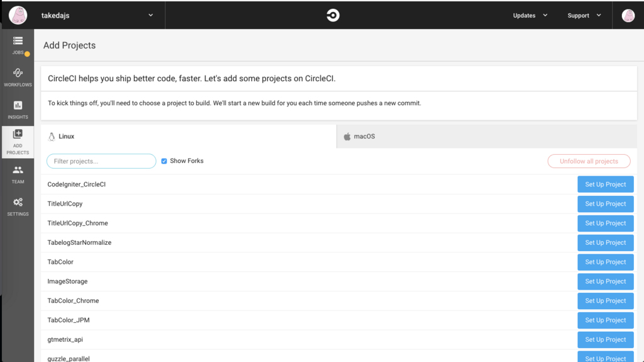Click the TabColor_Chrome project name

coord(73,301)
